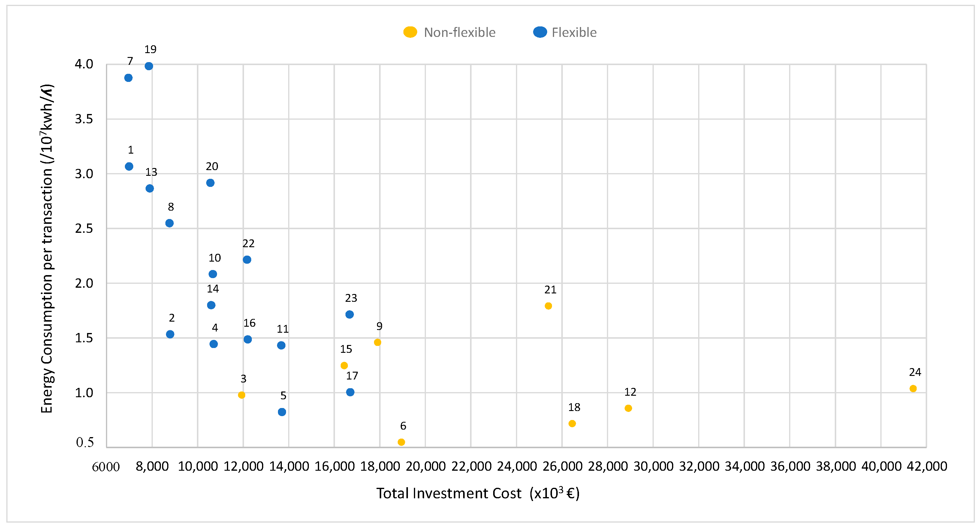Click the blue Flexible legend marker
Screen dimensions: 980x531
(540, 32)
